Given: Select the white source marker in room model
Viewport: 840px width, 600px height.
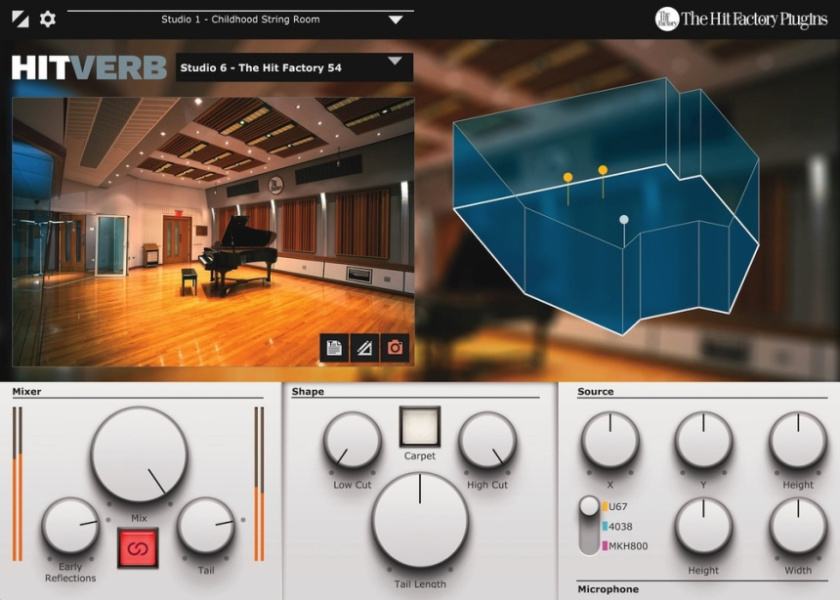Looking at the screenshot, I should tap(624, 219).
